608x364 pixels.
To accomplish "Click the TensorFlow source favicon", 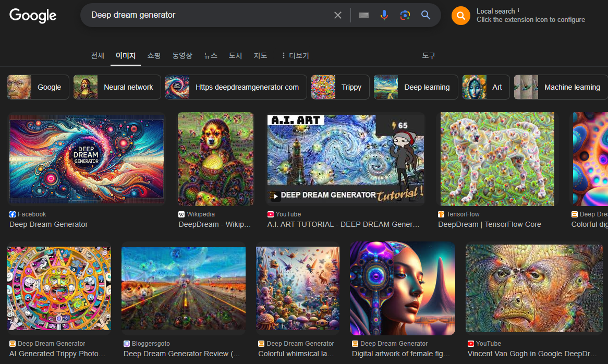I will coord(441,214).
